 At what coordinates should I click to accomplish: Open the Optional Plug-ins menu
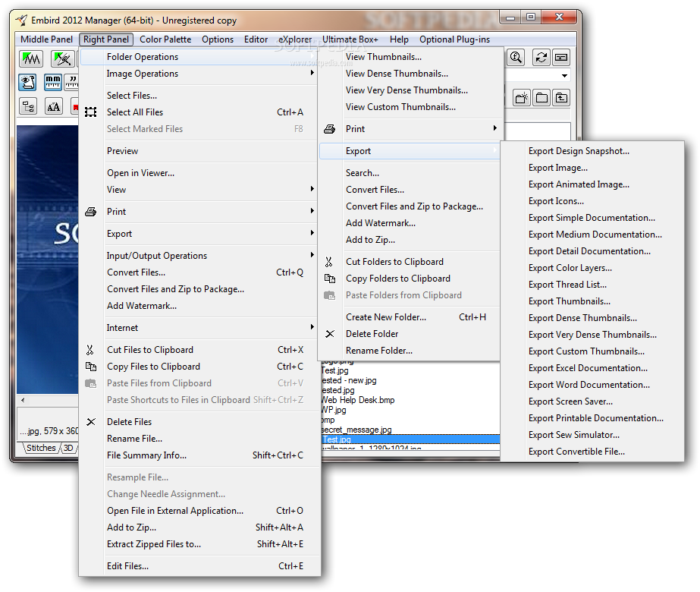[454, 39]
